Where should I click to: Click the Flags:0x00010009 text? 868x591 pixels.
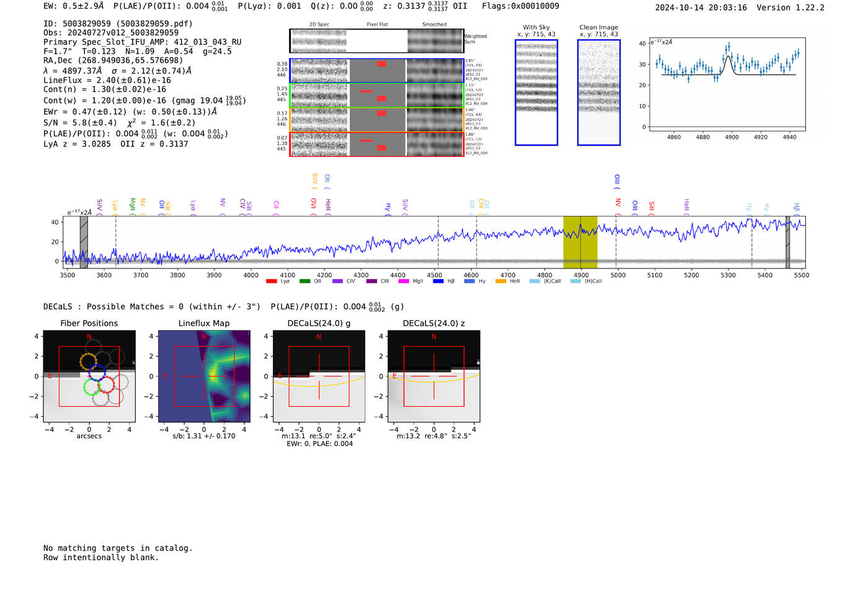pos(521,6)
